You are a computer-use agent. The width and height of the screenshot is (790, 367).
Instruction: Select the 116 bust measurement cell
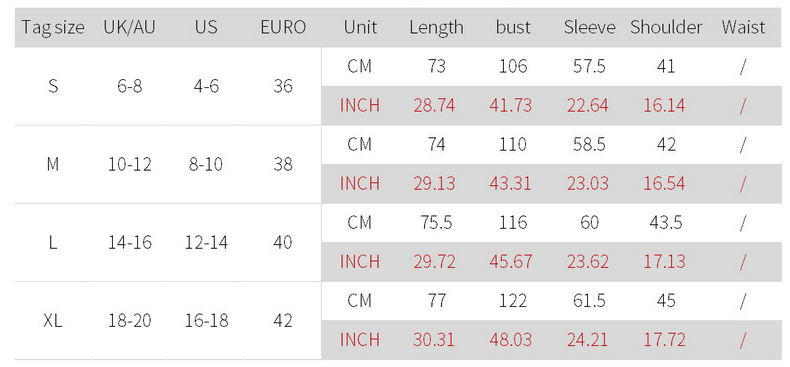[513, 222]
